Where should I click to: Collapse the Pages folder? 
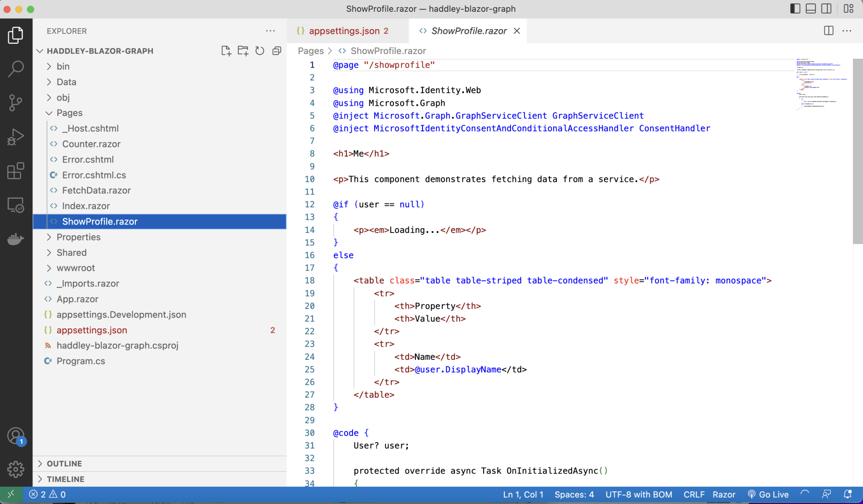[69, 113]
